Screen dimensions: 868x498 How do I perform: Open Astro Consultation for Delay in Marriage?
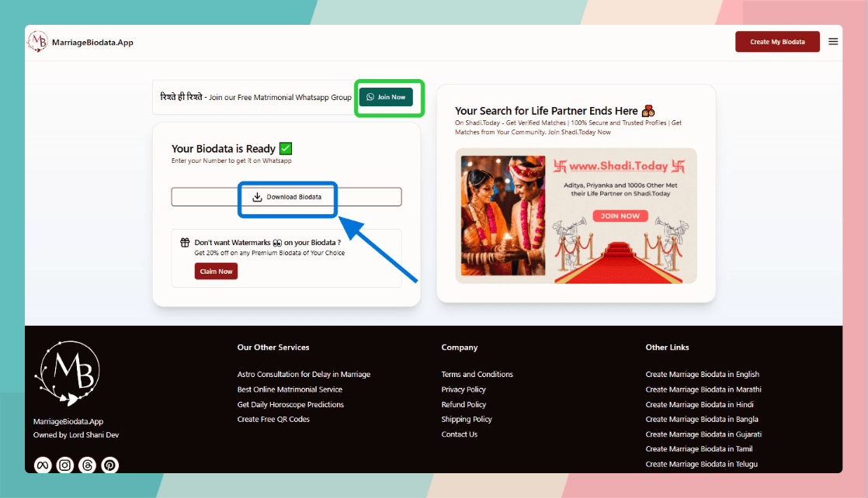(304, 374)
